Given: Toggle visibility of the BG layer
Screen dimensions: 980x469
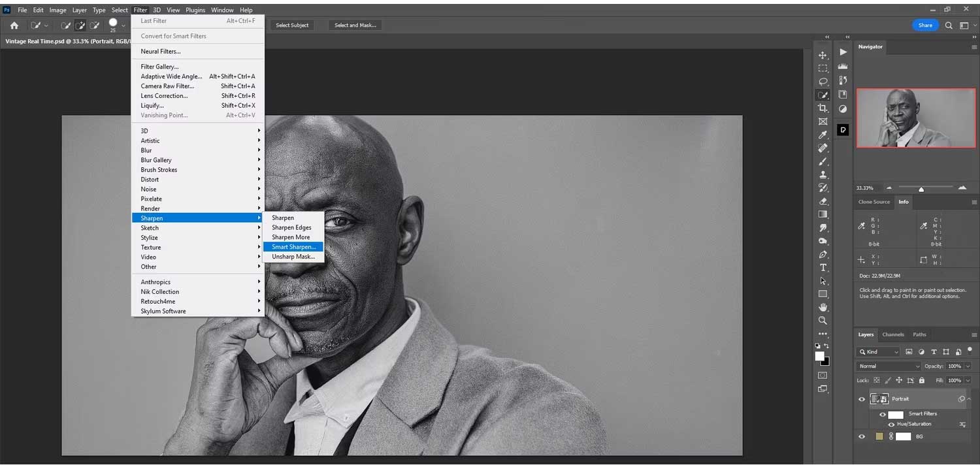Looking at the screenshot, I should 862,436.
